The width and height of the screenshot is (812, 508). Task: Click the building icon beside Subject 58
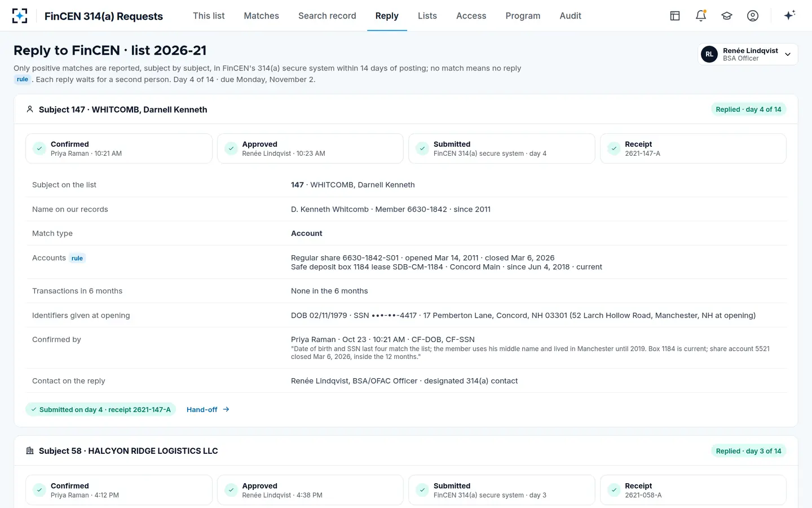point(30,451)
